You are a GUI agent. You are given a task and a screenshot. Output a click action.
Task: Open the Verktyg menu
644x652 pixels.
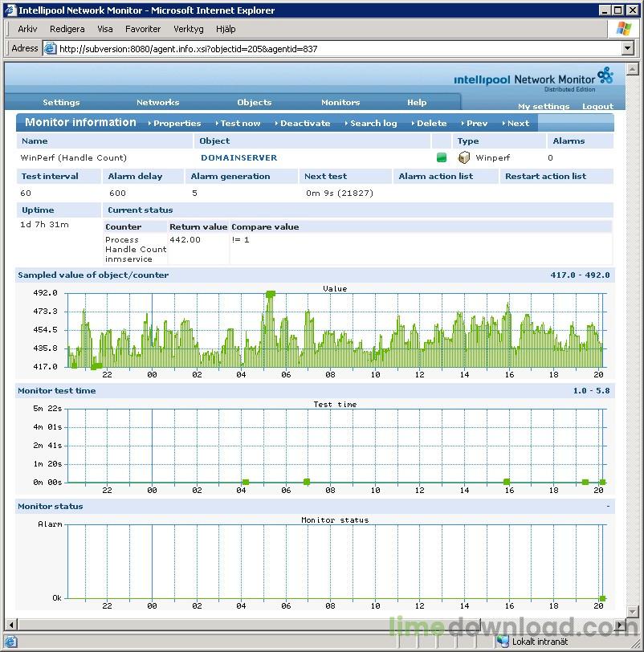189,29
